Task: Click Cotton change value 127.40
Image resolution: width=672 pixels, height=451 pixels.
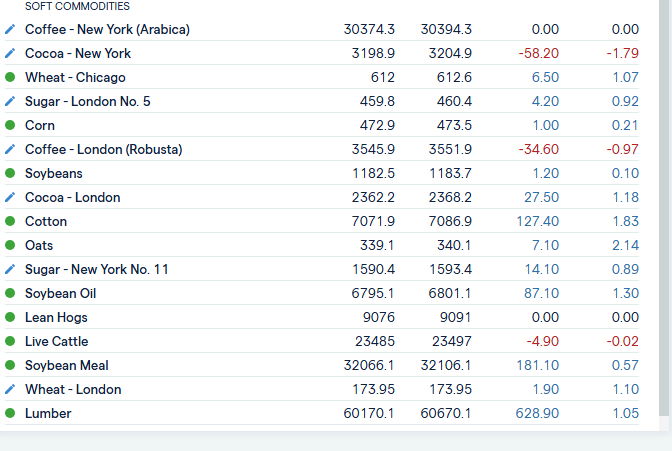Action: click(x=537, y=221)
